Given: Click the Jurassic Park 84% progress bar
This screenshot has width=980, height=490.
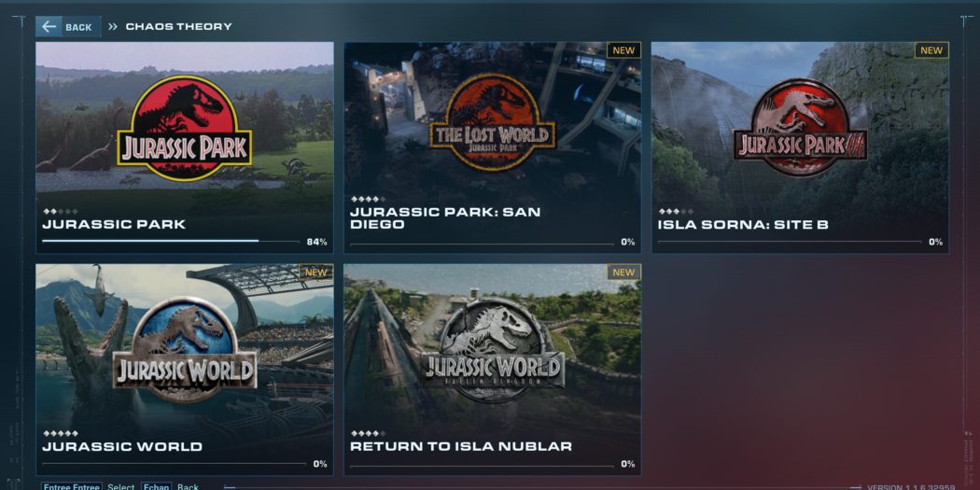Looking at the screenshot, I should click(x=151, y=241).
